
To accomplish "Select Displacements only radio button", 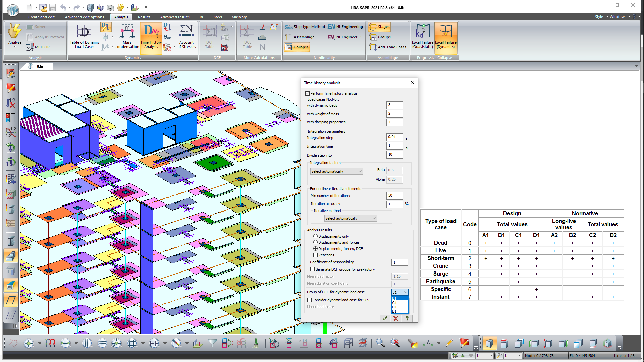I will pos(315,236).
